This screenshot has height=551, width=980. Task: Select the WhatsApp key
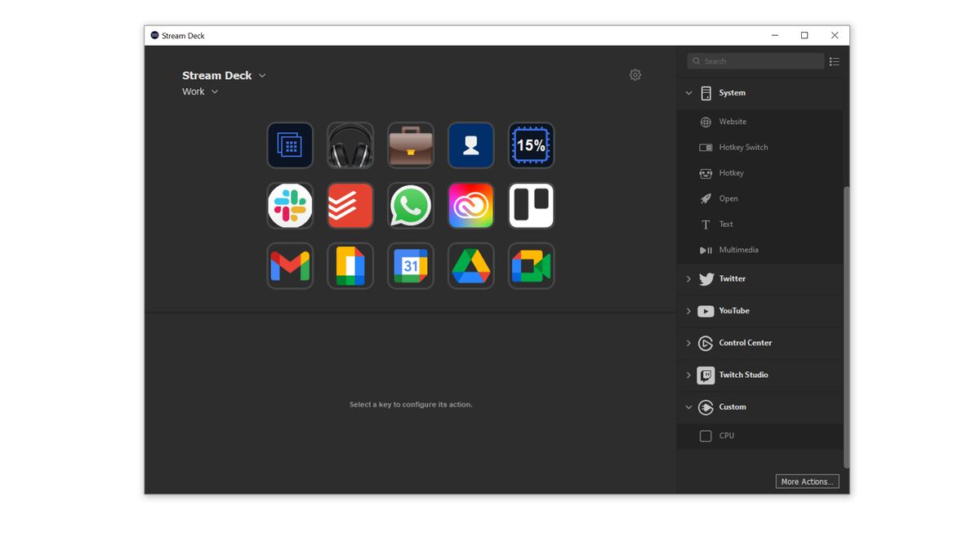click(x=411, y=206)
